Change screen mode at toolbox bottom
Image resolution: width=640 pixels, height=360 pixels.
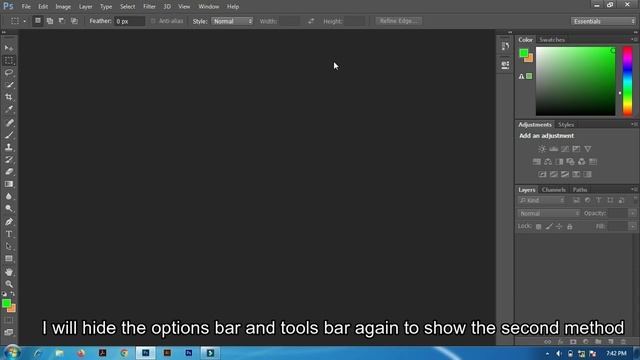point(9,332)
